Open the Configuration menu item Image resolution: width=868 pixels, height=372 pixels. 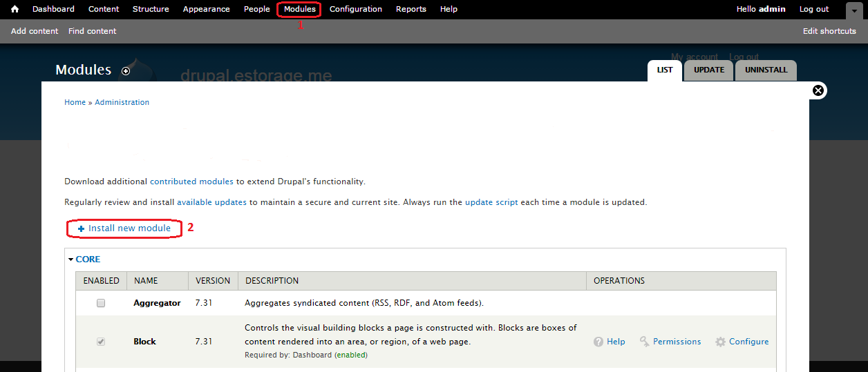click(x=356, y=9)
